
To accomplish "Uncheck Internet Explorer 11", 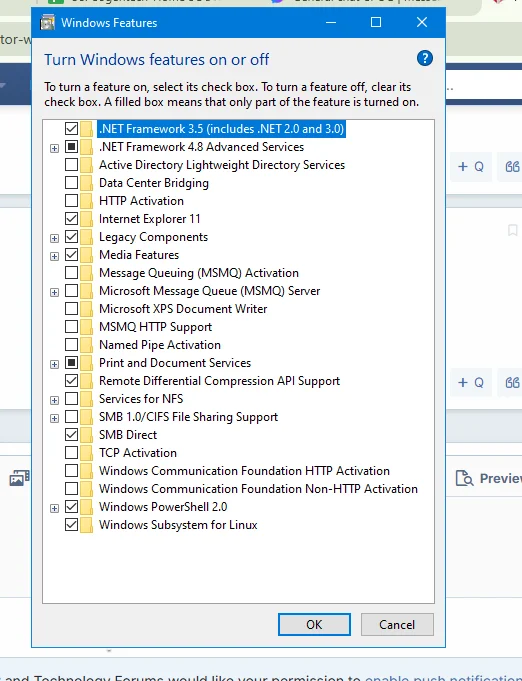I will [71, 219].
